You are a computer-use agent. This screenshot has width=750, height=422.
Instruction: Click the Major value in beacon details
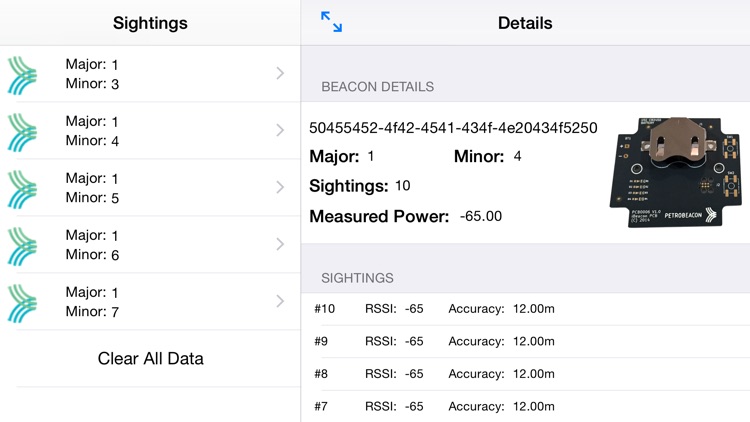pyautogui.click(x=371, y=156)
